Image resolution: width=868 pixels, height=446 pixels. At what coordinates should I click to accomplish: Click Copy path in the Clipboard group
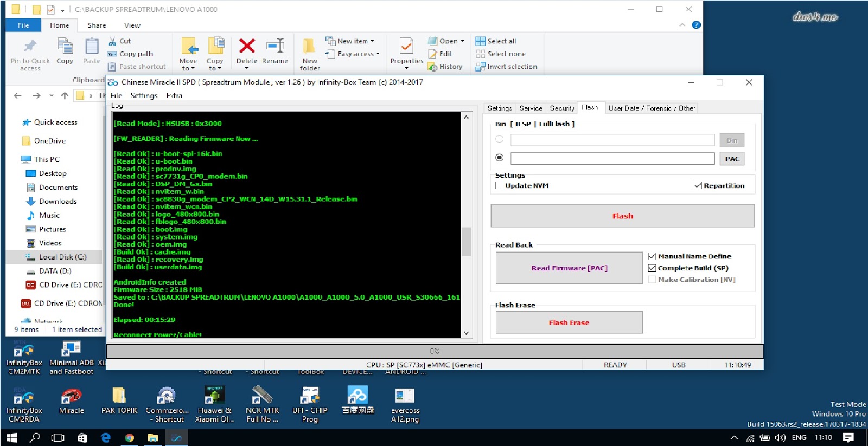click(x=131, y=54)
